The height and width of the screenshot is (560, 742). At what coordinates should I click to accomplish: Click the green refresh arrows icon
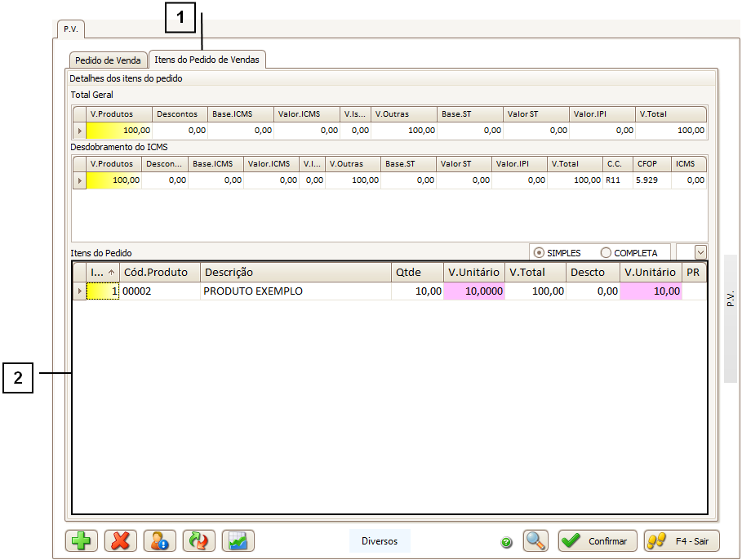tap(198, 540)
